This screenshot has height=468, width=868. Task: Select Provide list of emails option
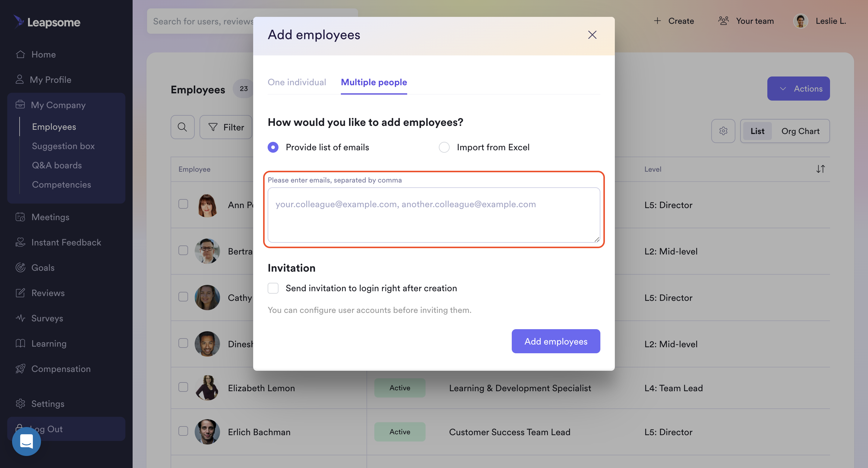(x=273, y=147)
